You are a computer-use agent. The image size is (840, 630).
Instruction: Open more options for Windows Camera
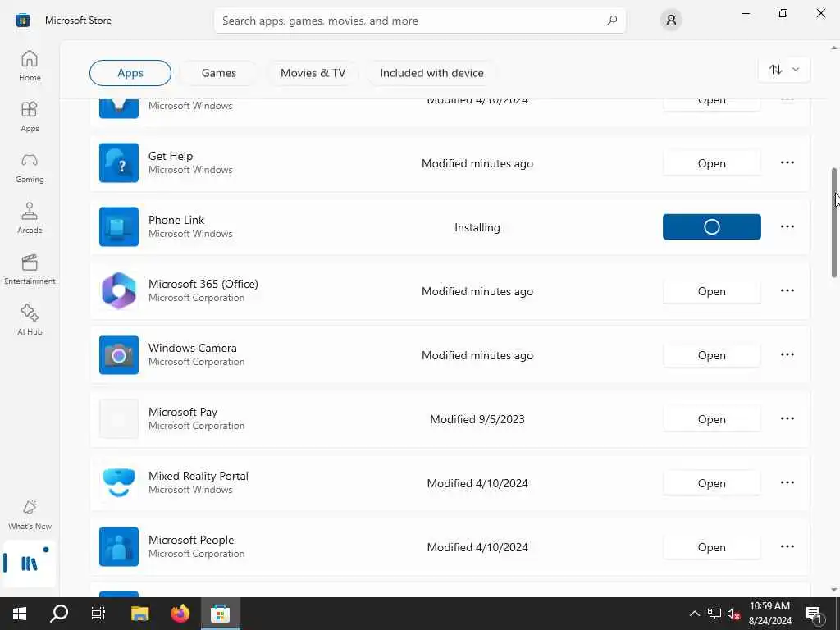click(x=787, y=354)
